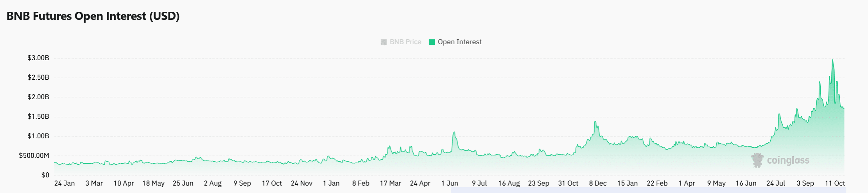Click the 11 Oct date label
Image resolution: width=868 pixels, height=193 pixels.
pyautogui.click(x=835, y=183)
